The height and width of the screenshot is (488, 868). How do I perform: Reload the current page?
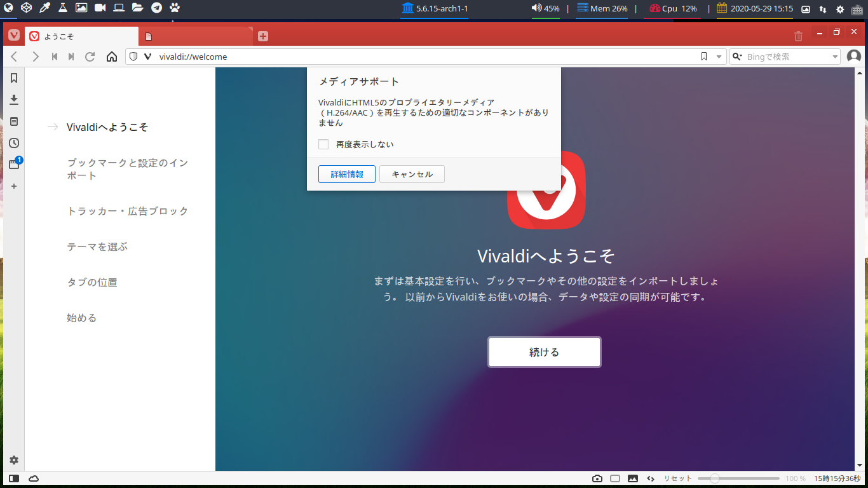click(90, 57)
